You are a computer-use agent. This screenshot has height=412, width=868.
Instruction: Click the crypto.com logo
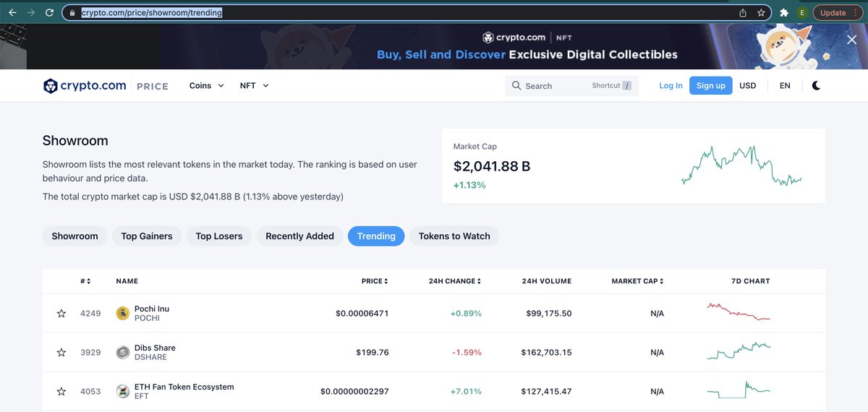coord(85,85)
